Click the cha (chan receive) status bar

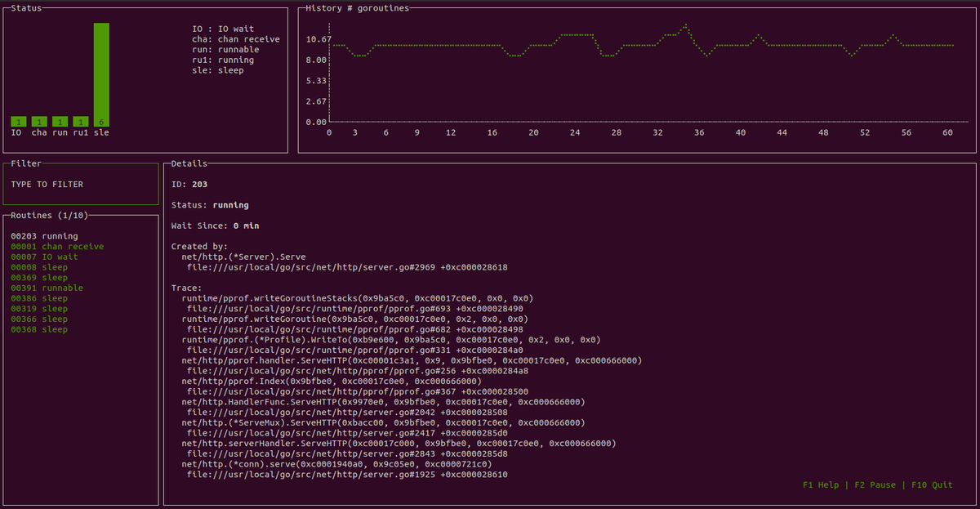[x=38, y=121]
